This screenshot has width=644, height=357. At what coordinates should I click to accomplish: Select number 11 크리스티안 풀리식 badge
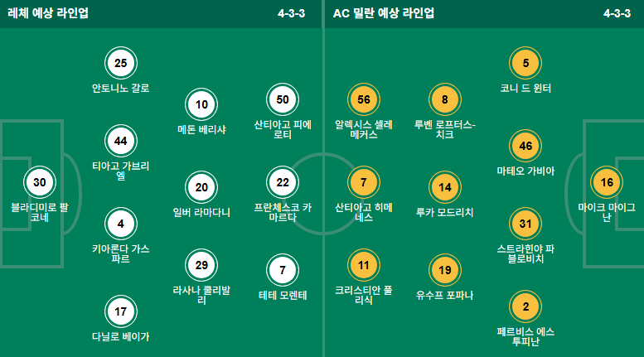364,265
